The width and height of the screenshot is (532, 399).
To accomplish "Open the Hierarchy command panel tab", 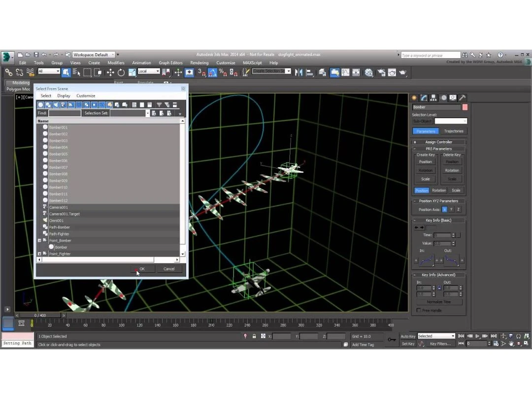I will coord(433,98).
